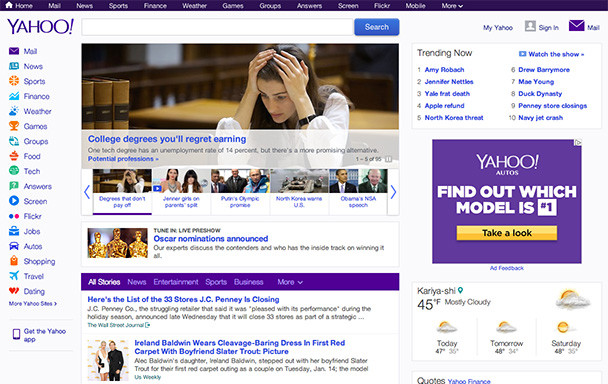Open the Tech globe icon in the sidebar
Viewport: 608px width, 384px height.
click(x=14, y=171)
